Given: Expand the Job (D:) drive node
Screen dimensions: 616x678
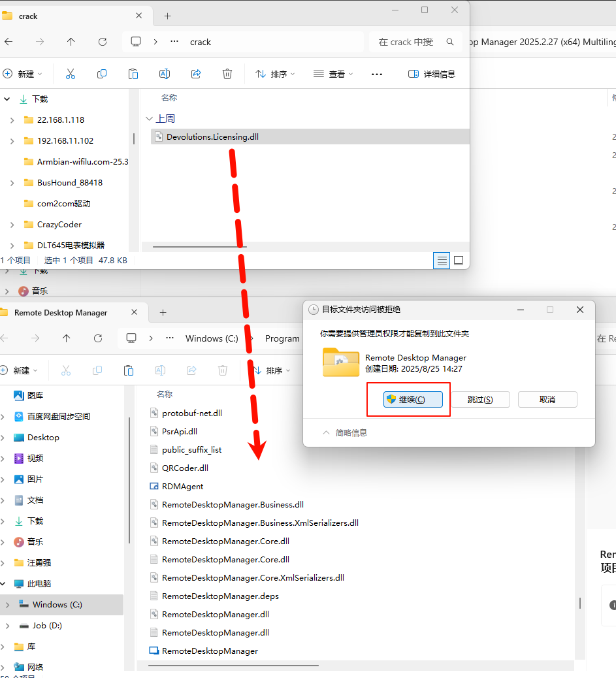Looking at the screenshot, I should (x=7, y=626).
